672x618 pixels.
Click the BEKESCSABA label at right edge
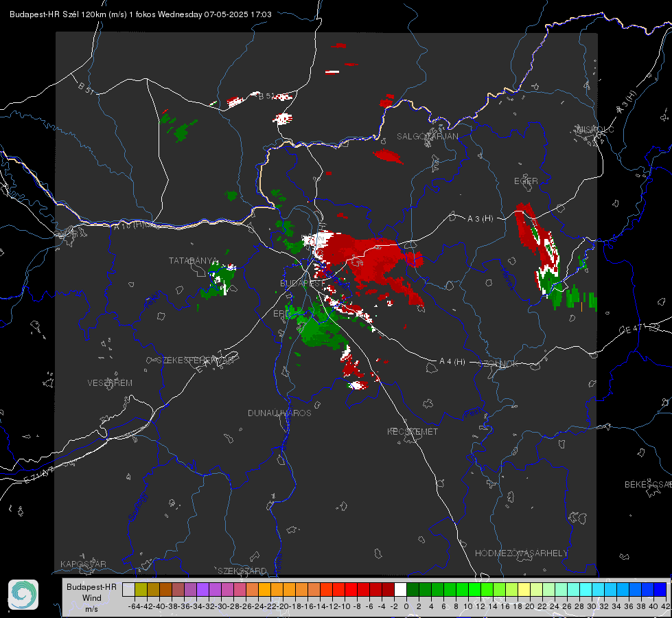click(x=648, y=485)
